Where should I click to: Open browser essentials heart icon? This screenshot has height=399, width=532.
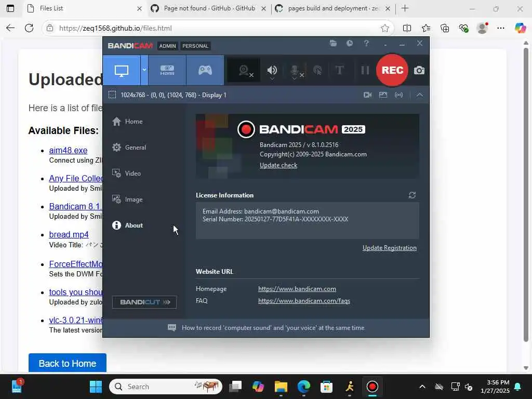click(463, 28)
